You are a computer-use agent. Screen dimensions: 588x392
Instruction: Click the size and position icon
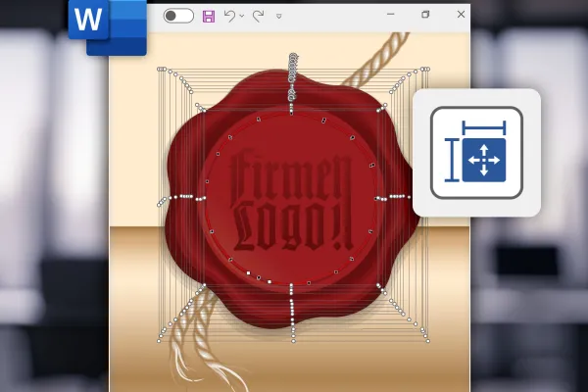(476, 152)
